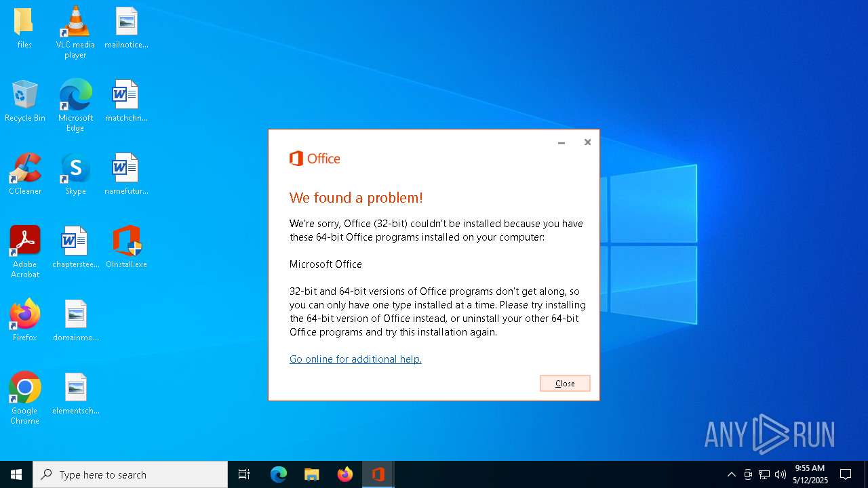Click the meet-now tray icon
The image size is (868, 488).
pyautogui.click(x=748, y=474)
